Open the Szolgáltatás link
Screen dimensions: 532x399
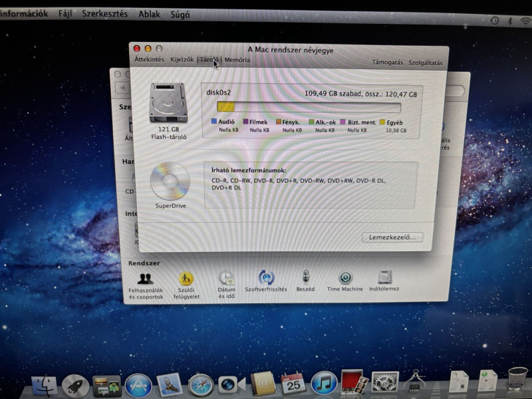point(426,63)
